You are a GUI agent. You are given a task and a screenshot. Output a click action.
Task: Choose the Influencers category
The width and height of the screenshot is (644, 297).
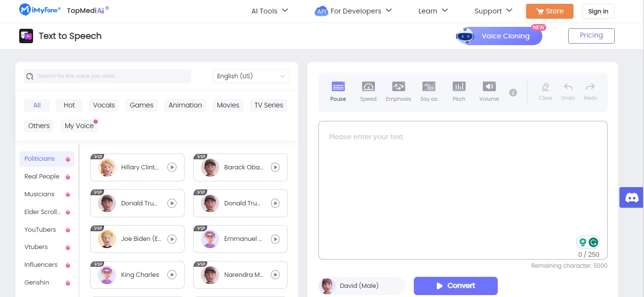[x=47, y=265]
